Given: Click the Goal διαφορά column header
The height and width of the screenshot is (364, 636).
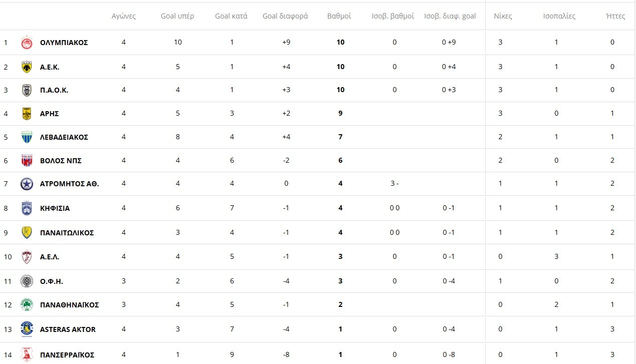Looking at the screenshot, I should pyautogui.click(x=285, y=16).
